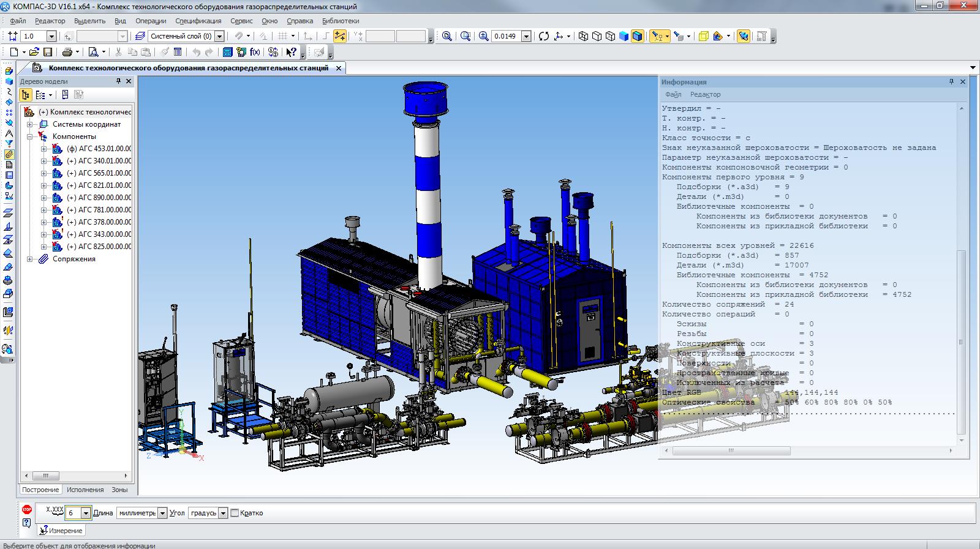Click the Open file folder icon

pos(34,53)
